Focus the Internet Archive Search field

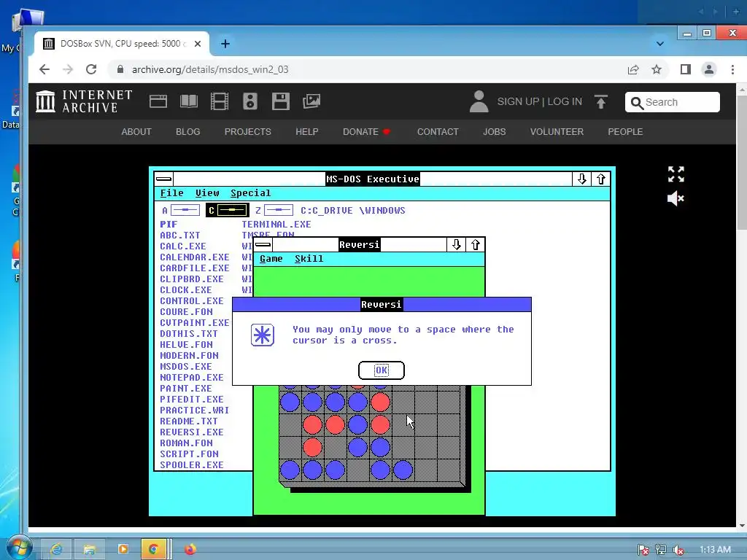pos(672,102)
